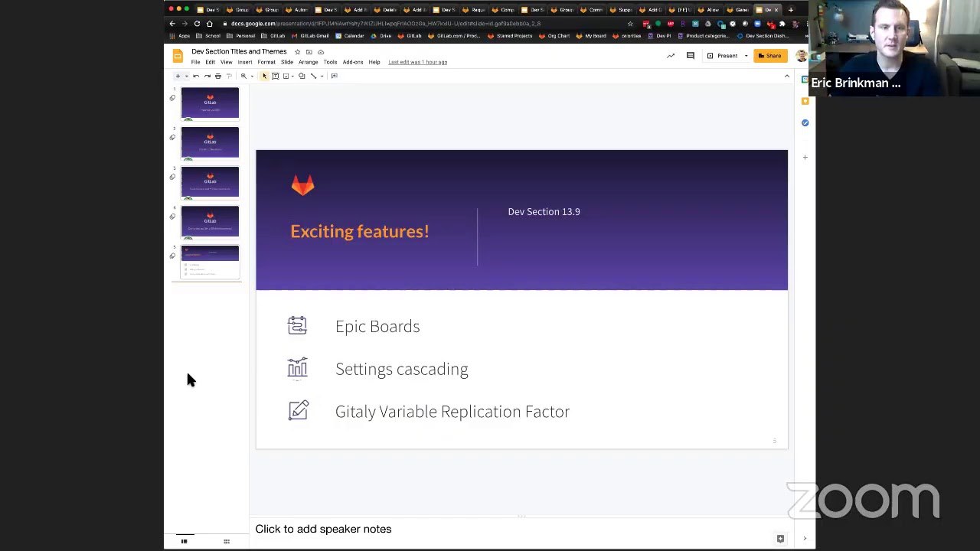Open the Line type dropdown arrow
This screenshot has width=980, height=551.
tap(322, 76)
